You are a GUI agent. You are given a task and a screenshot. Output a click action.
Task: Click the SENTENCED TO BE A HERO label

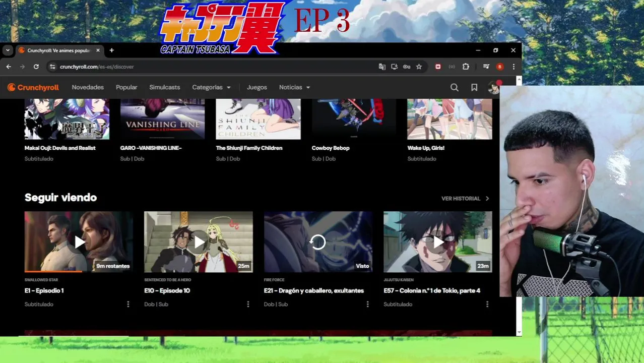coord(168,280)
